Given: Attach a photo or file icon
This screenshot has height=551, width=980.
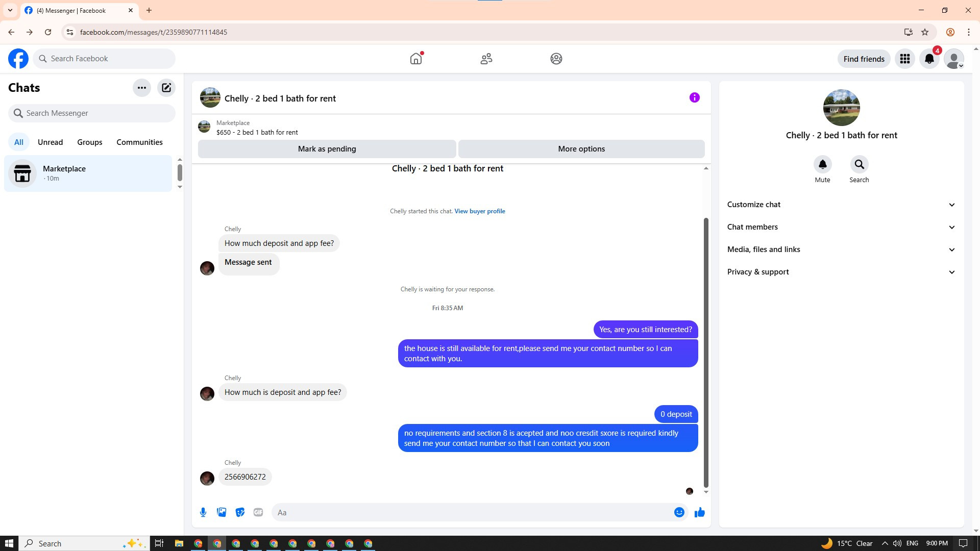Looking at the screenshot, I should [222, 512].
